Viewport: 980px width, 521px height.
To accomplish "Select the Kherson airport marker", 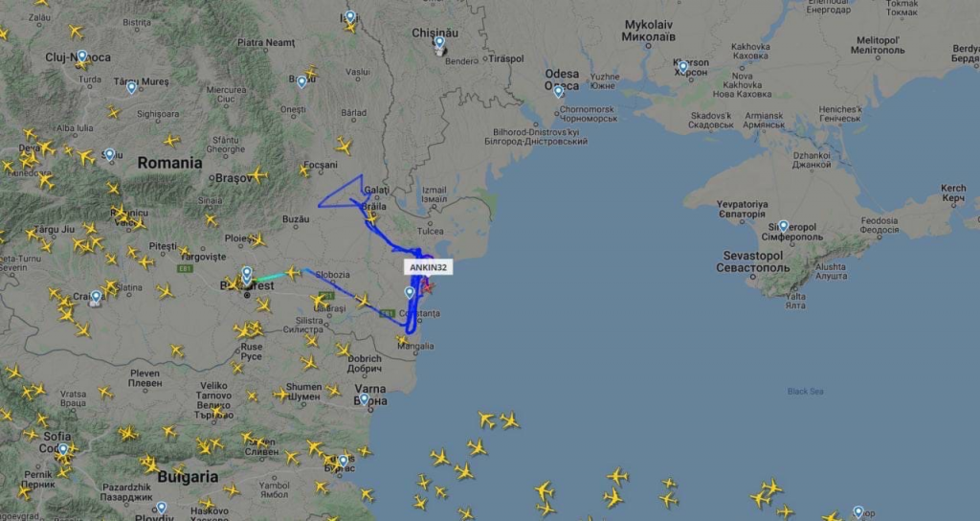I will click(x=682, y=66).
